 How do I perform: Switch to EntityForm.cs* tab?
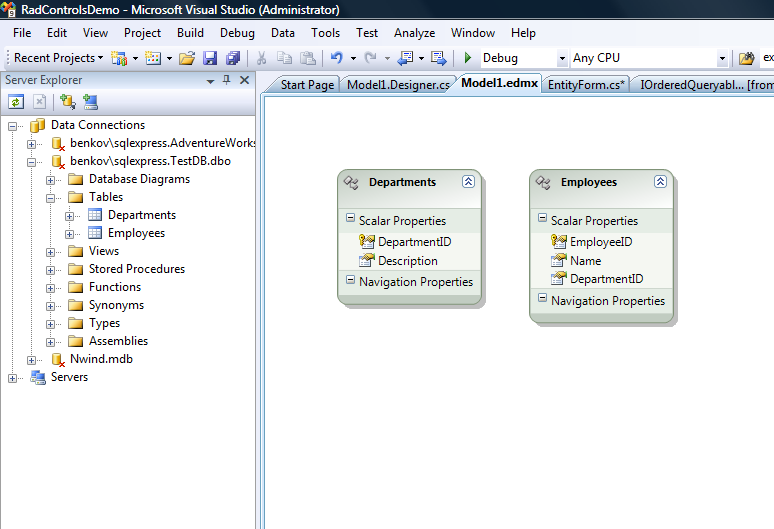[586, 85]
